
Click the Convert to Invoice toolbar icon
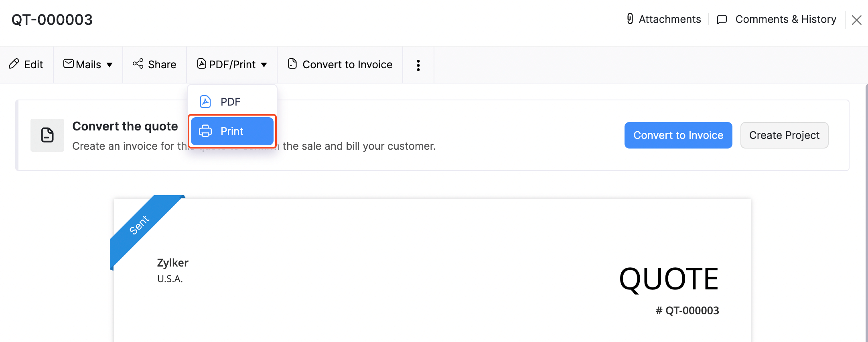click(x=292, y=64)
